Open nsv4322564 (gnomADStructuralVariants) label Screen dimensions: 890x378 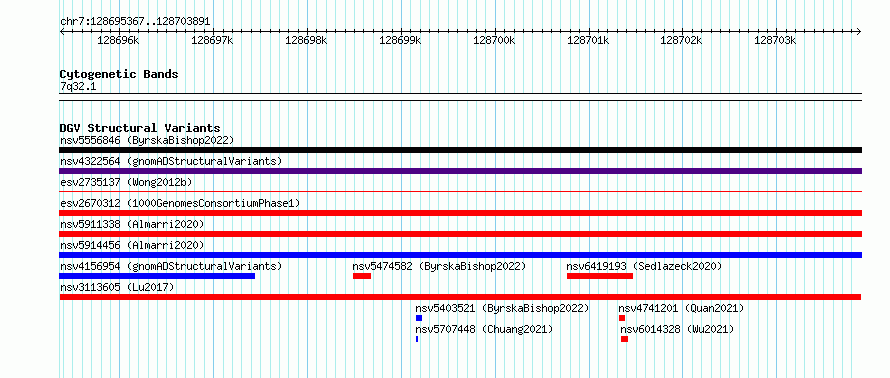point(171,161)
